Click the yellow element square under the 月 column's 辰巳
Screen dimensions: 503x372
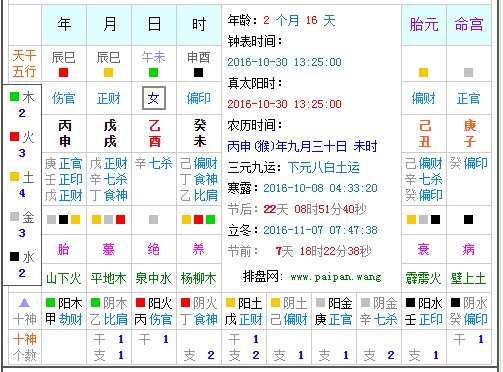[108, 72]
